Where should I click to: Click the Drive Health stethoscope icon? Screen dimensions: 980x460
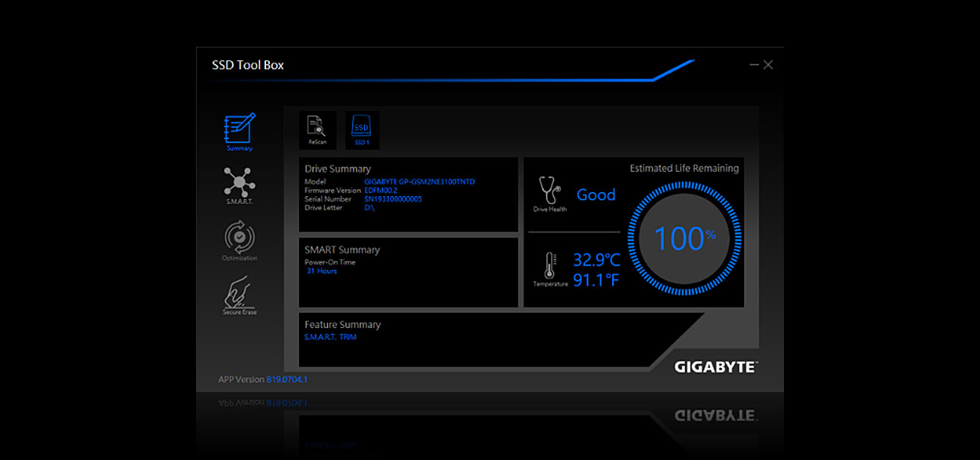coord(549,189)
